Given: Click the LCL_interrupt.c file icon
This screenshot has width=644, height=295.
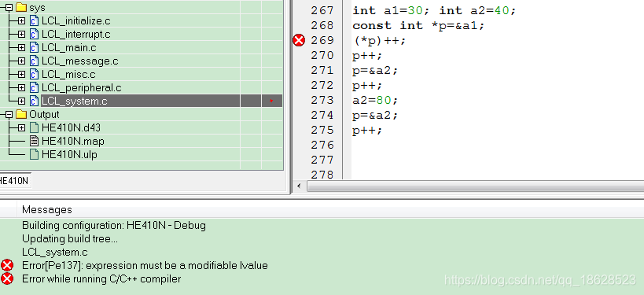Looking at the screenshot, I should 35,34.
